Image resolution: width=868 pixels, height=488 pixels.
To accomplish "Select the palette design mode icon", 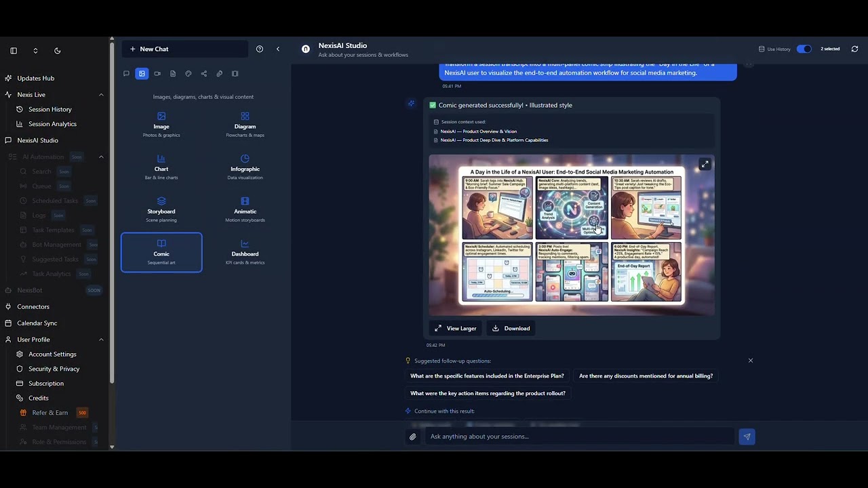I will click(189, 74).
